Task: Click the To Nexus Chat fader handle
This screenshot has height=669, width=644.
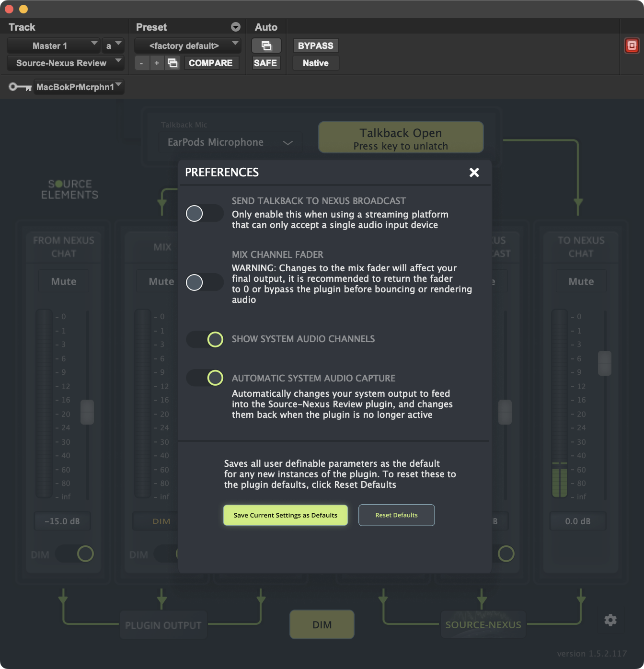Action: [604, 363]
